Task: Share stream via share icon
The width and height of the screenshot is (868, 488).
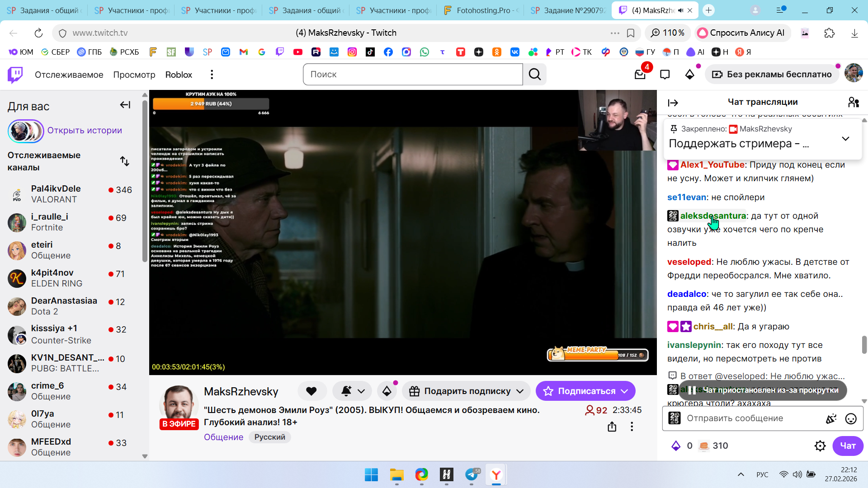Action: click(x=612, y=427)
